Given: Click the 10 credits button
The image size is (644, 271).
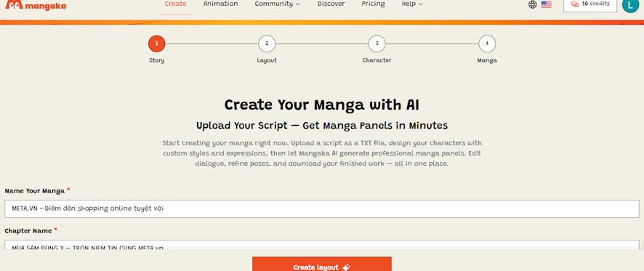Looking at the screenshot, I should [590, 5].
